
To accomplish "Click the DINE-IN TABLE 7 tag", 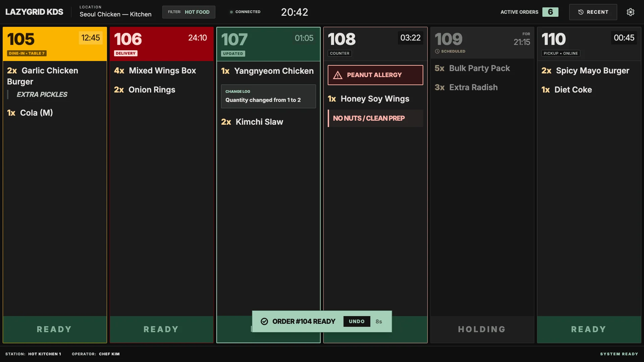I will [27, 53].
